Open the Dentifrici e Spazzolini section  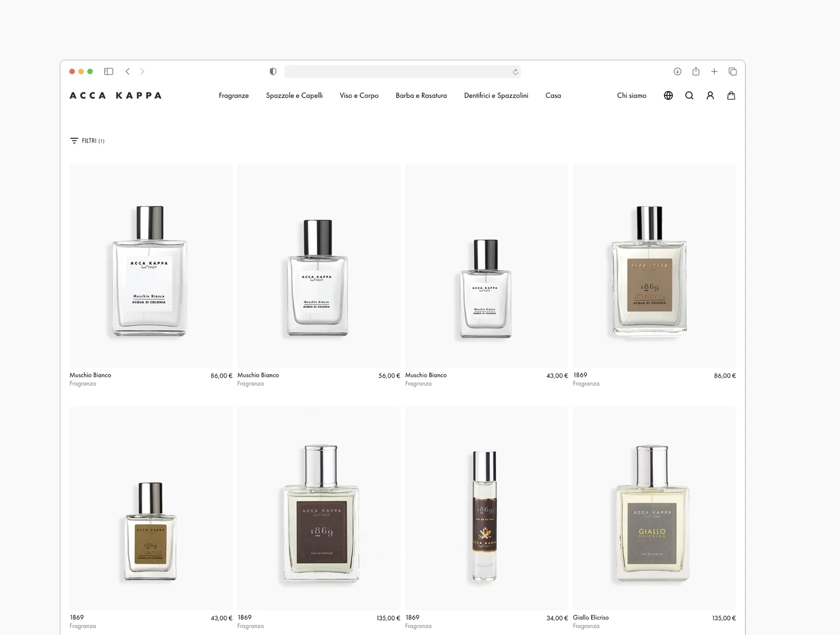click(x=496, y=95)
